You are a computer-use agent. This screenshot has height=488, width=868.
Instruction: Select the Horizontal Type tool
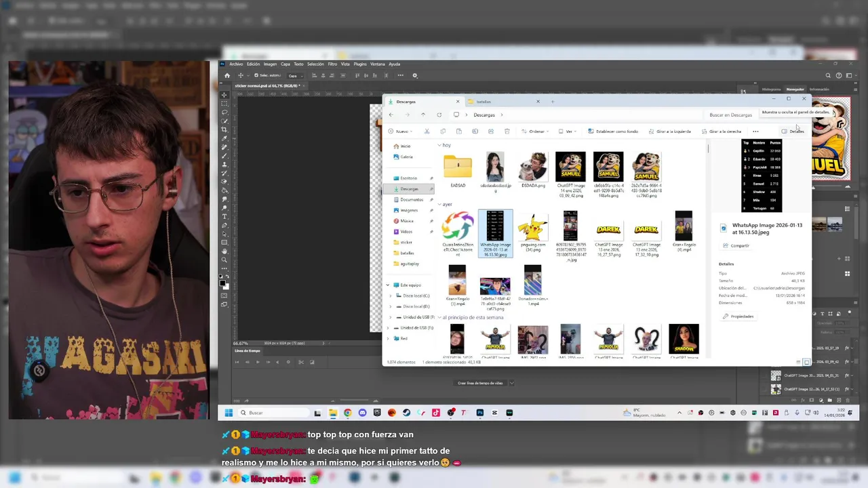click(224, 216)
